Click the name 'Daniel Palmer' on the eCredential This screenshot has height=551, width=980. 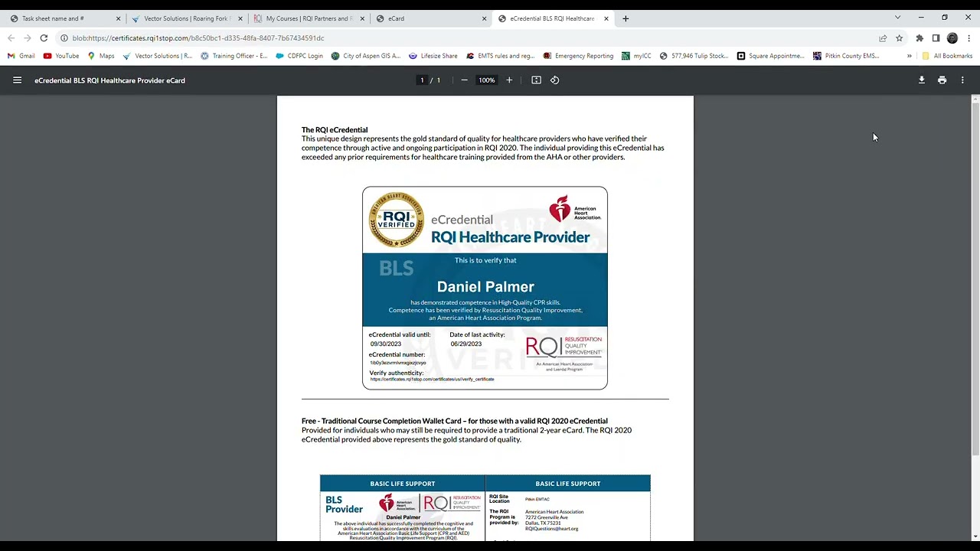pos(485,287)
